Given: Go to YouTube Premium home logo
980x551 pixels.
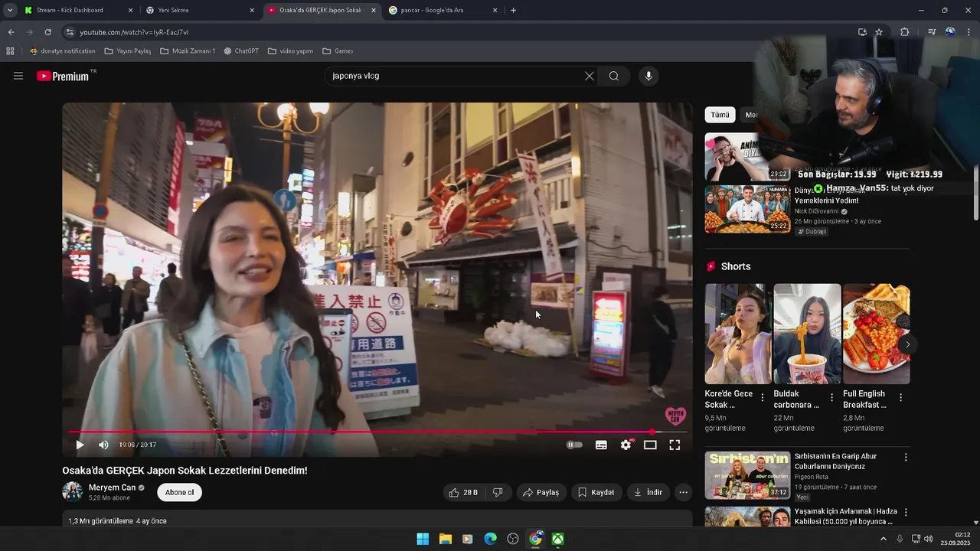Looking at the screenshot, I should (63, 76).
